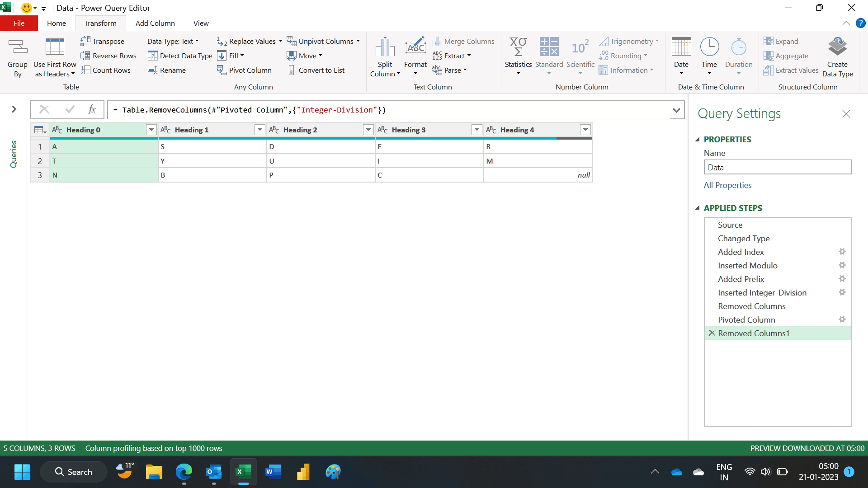Expand the formula bar
868x488 pixels.
pyautogui.click(x=676, y=110)
